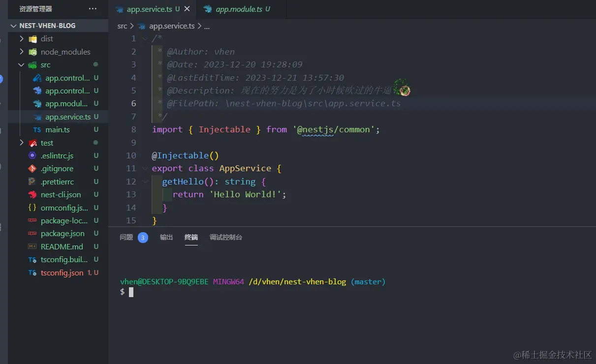Click the 资源管理器 explorer title
Viewport: 596px width, 364px height.
click(36, 9)
